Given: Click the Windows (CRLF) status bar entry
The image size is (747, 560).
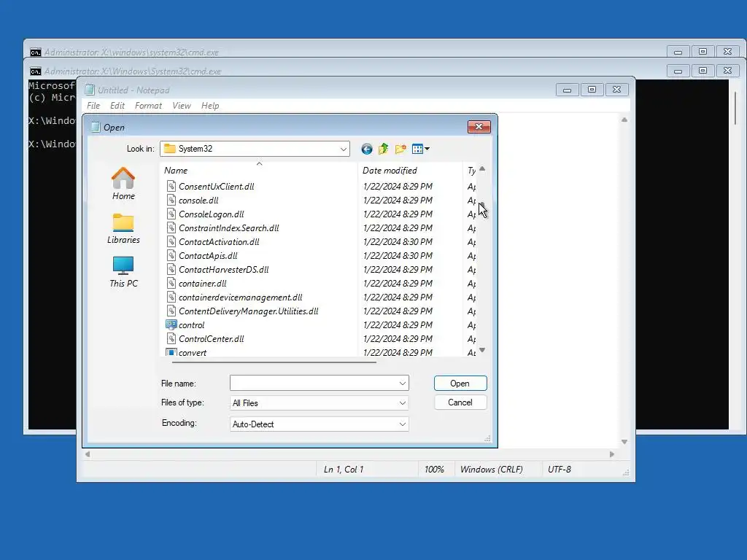Looking at the screenshot, I should (x=491, y=470).
